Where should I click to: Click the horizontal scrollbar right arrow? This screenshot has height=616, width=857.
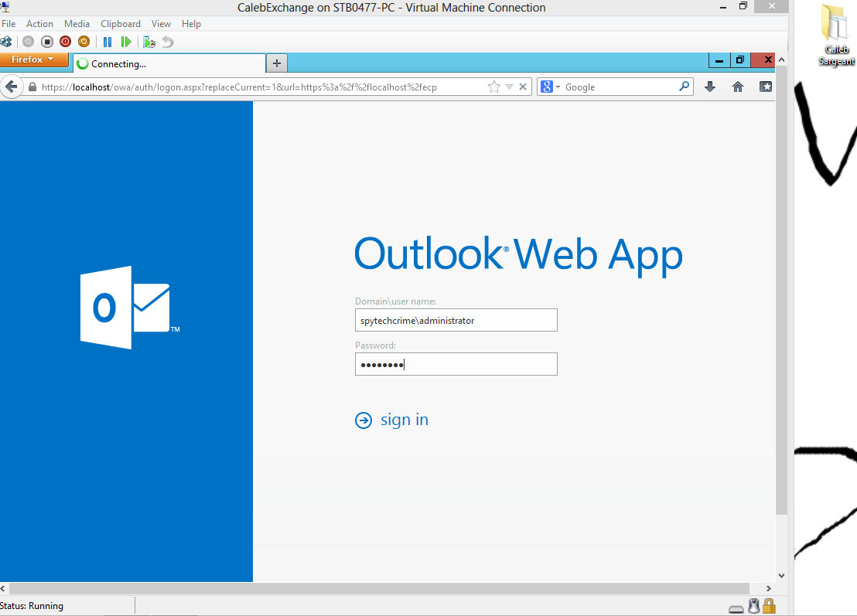(x=769, y=589)
